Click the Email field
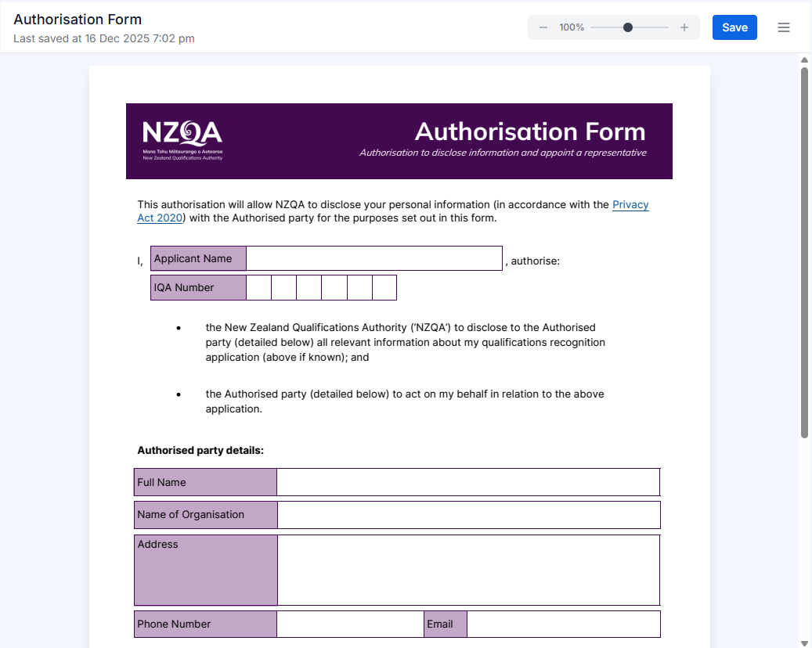This screenshot has width=812, height=648. 564,624
